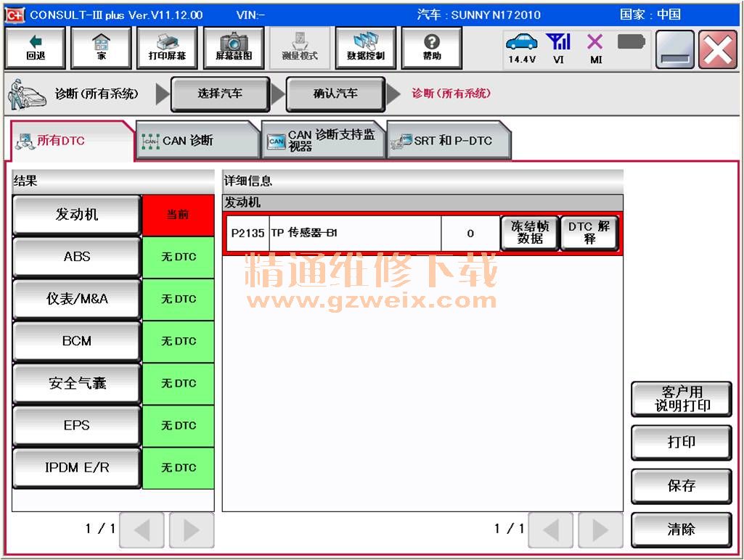
Task: Open the Data Control (数据控制) tool
Action: click(x=366, y=49)
